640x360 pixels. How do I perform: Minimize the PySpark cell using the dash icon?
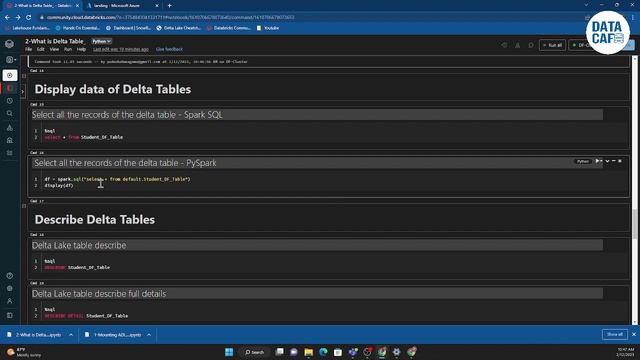point(613,161)
